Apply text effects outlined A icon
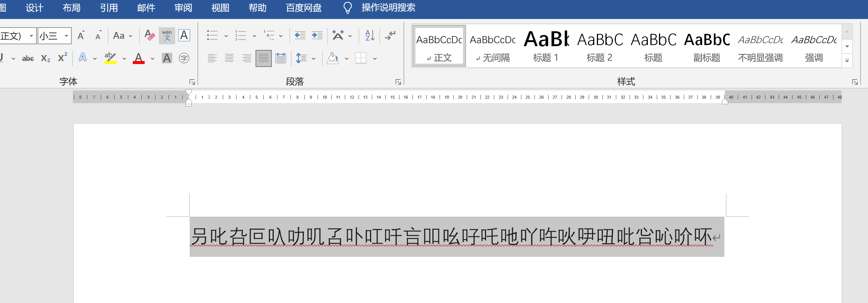This screenshot has height=303, width=868. point(83,58)
